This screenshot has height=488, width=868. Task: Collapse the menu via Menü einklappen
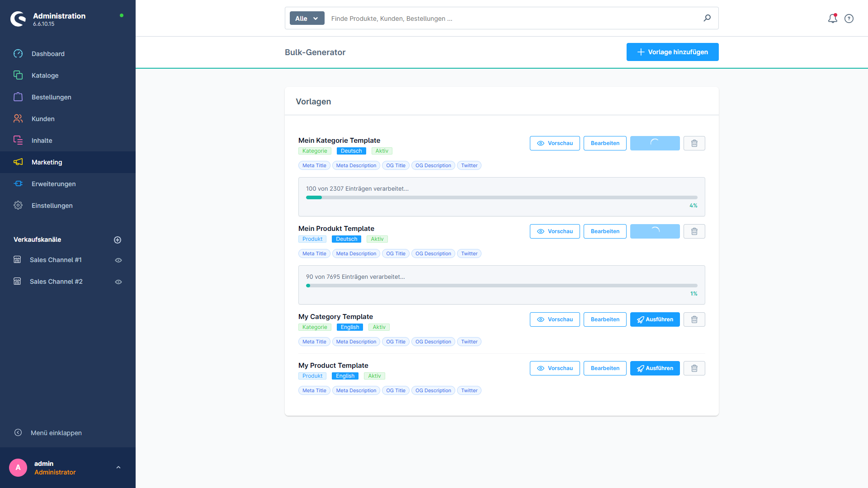point(56,432)
